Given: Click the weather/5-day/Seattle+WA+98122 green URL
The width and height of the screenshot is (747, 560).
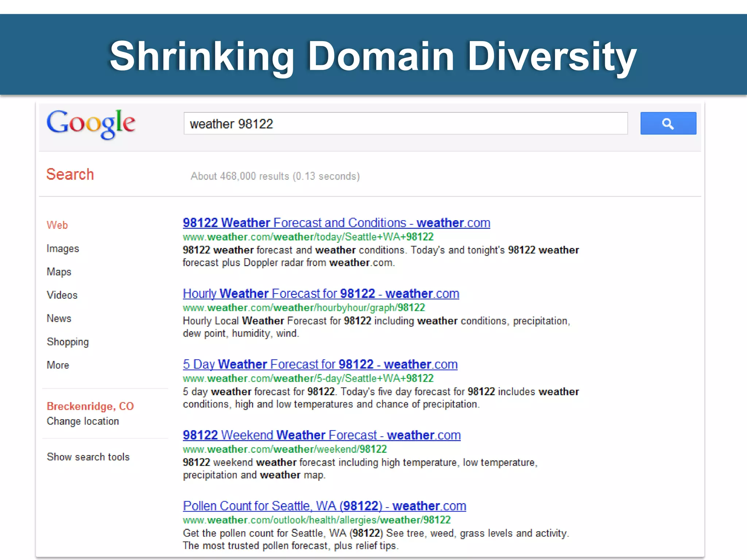Looking at the screenshot, I should (x=308, y=378).
